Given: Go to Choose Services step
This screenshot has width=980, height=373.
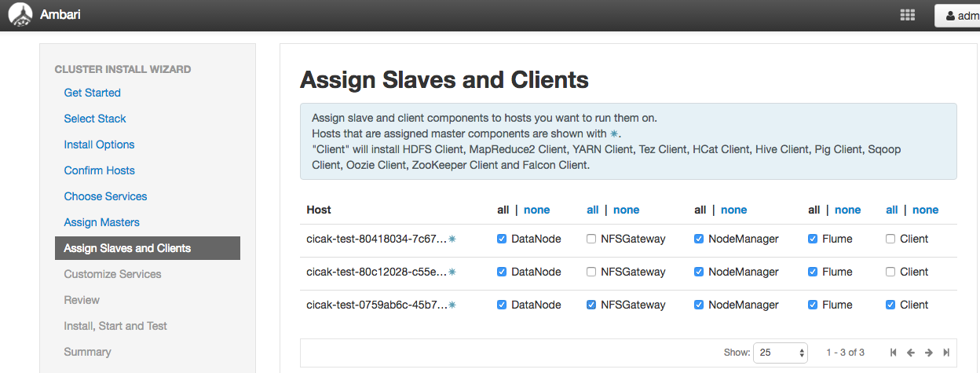Looking at the screenshot, I should tap(105, 196).
